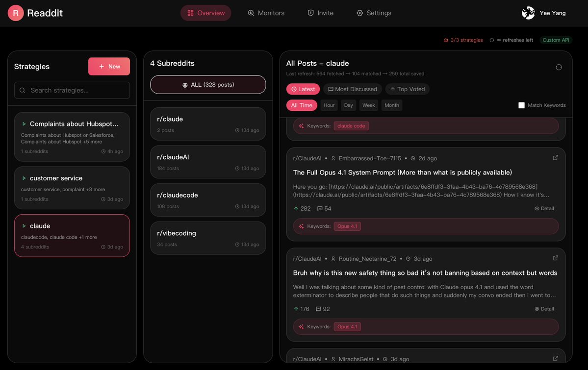
Task: Click upvote arrow showing 176
Action: (296, 309)
